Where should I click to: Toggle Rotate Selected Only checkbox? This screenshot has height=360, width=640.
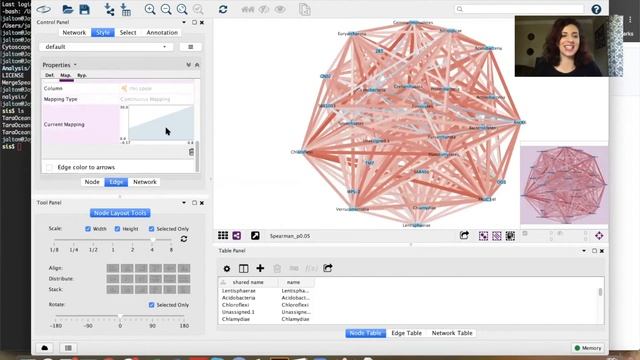click(x=151, y=305)
